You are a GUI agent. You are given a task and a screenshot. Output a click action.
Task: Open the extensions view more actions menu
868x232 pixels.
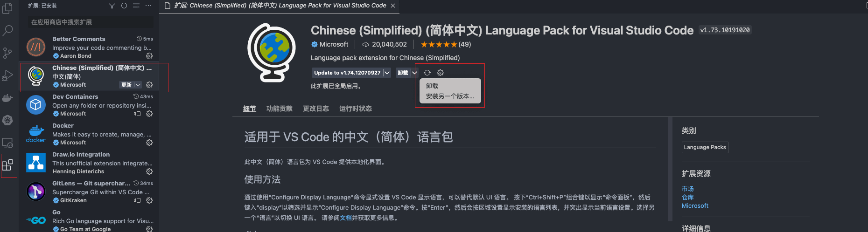148,6
